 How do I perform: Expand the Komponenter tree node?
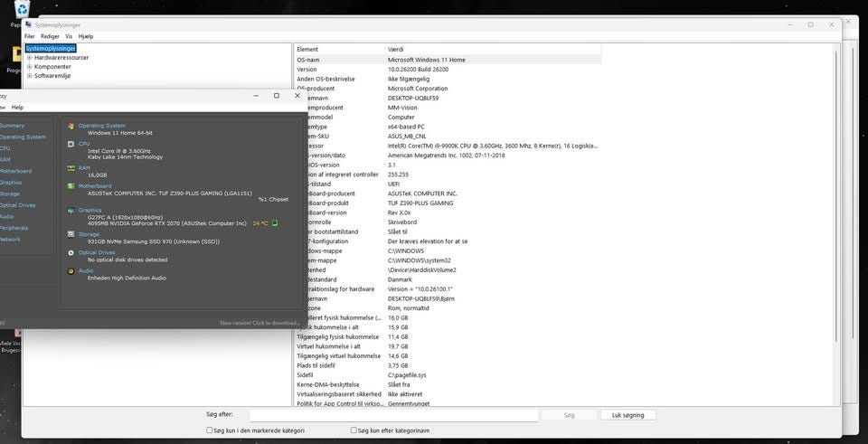point(30,66)
